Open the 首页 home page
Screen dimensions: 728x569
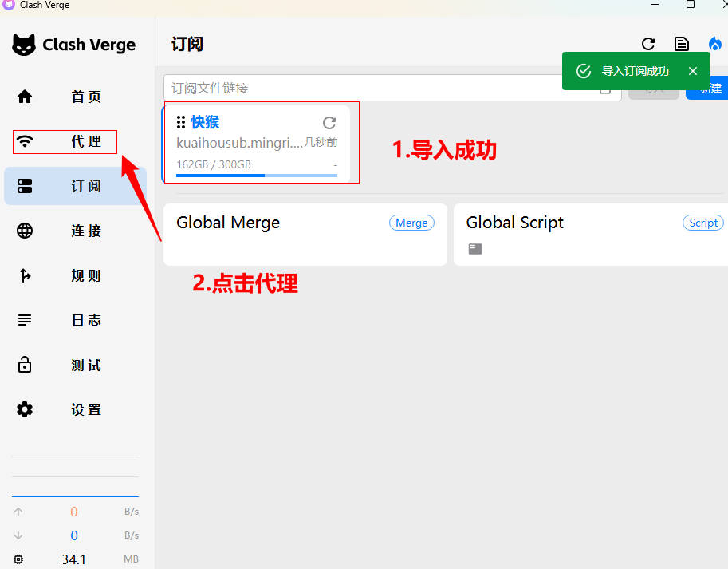point(75,97)
